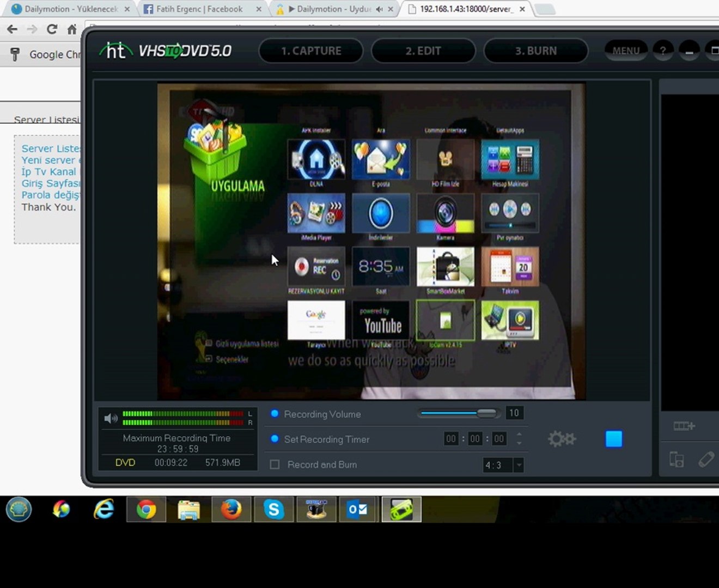
Task: Adjust the Recording Volume slider
Action: pyautogui.click(x=459, y=413)
